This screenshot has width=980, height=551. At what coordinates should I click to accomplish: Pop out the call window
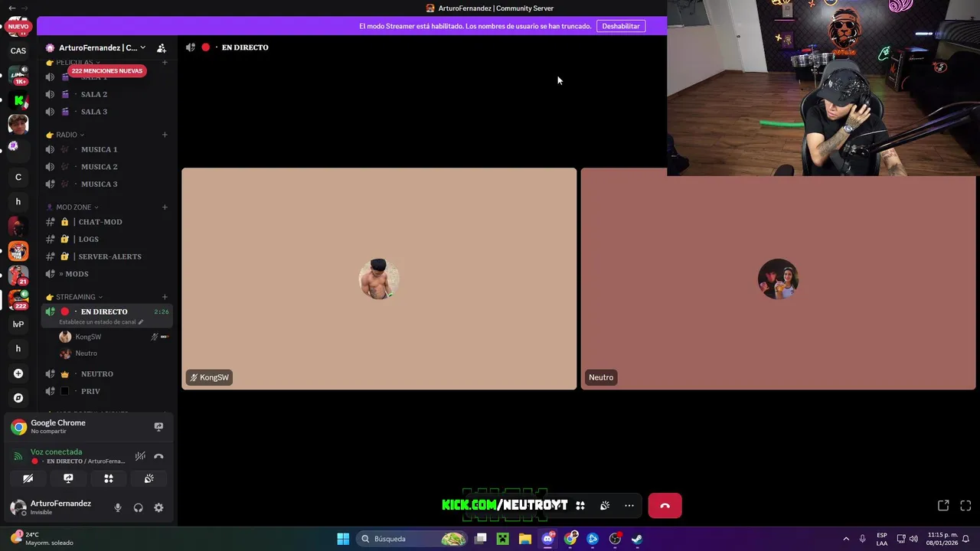pos(943,505)
